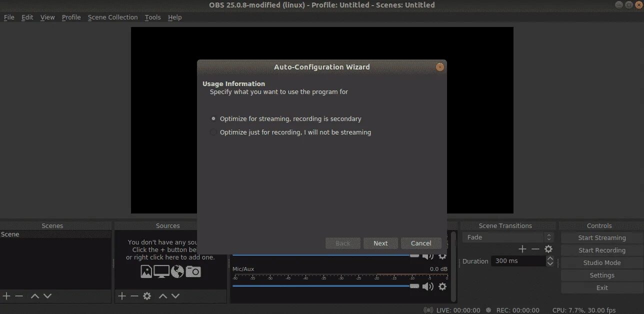Move the scene up in the Scenes panel
Image resolution: width=644 pixels, height=314 pixels.
tap(35, 296)
